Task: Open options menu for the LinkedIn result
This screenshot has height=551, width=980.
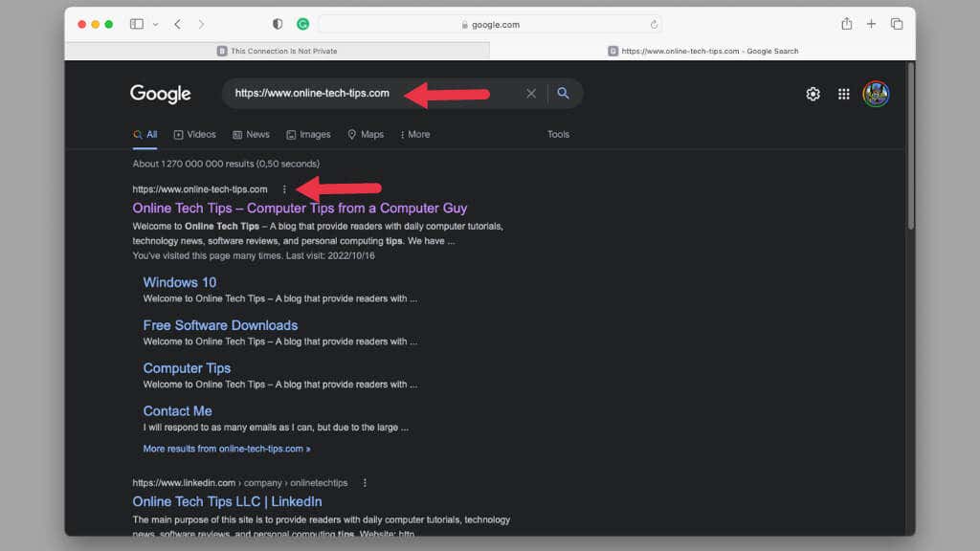Action: pos(365,483)
